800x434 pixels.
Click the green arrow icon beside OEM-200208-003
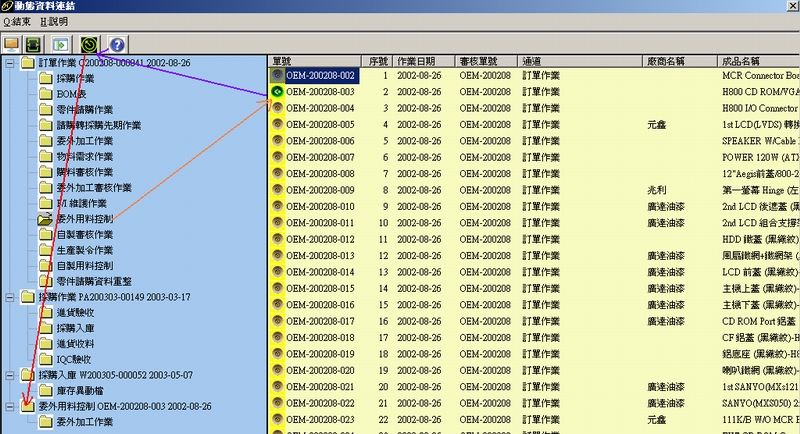pos(277,92)
